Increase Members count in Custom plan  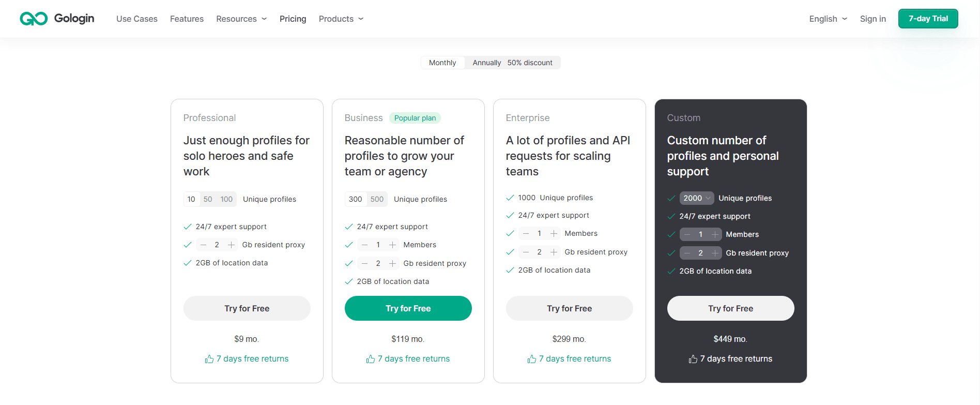pyautogui.click(x=715, y=234)
